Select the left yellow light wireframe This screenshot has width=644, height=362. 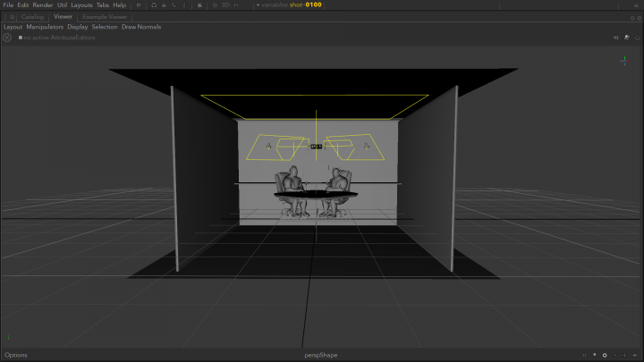[x=277, y=147]
